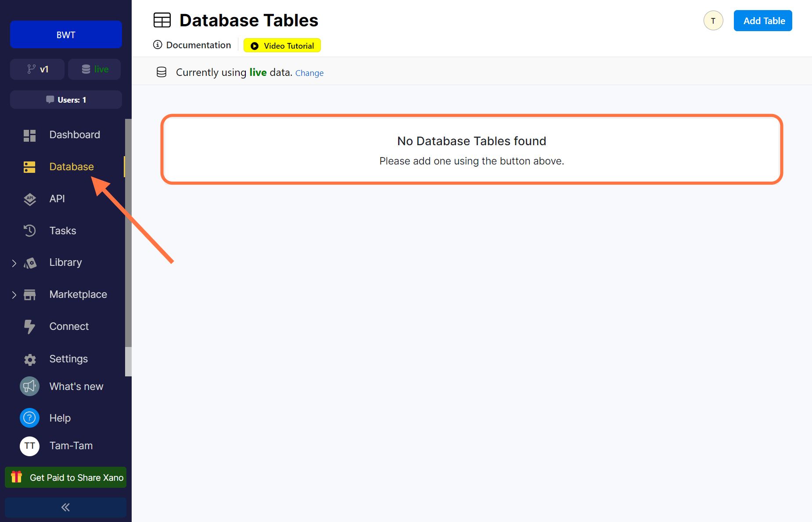
Task: Click the Connect lightning bolt icon
Action: click(x=29, y=327)
